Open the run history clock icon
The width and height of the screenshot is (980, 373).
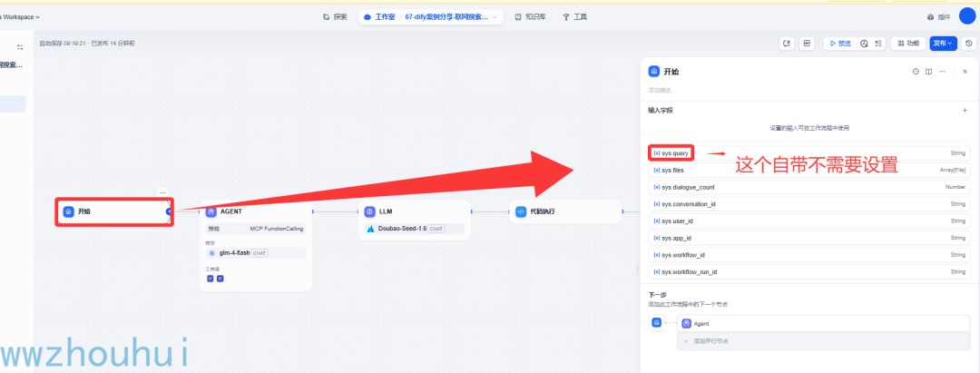point(865,44)
